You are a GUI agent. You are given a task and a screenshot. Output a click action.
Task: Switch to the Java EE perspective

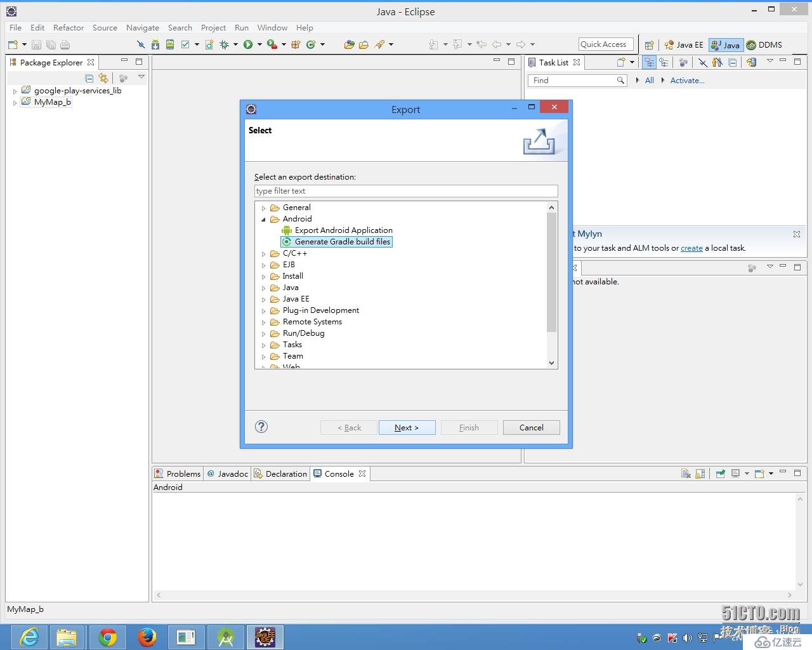pos(684,45)
